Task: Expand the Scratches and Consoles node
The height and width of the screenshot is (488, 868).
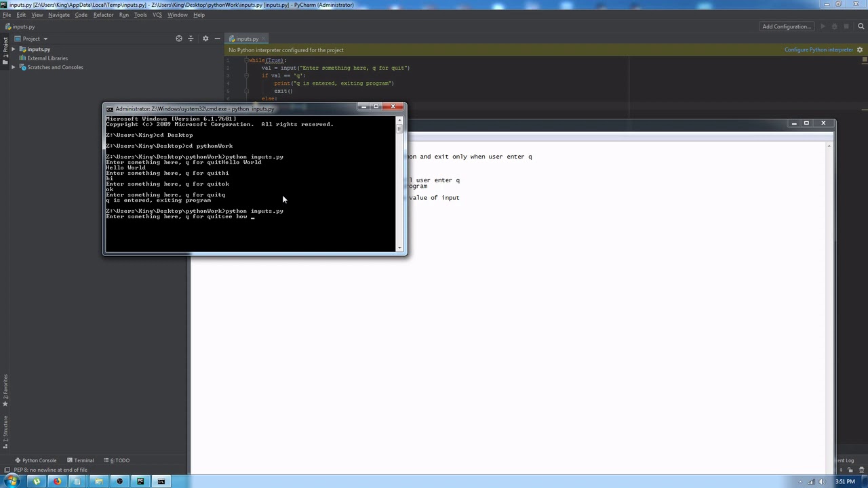Action: click(x=14, y=67)
